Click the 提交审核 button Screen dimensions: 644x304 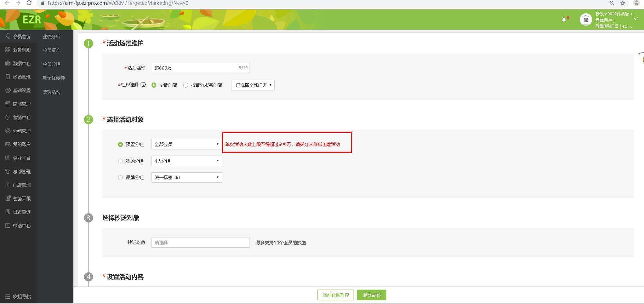tap(372, 295)
